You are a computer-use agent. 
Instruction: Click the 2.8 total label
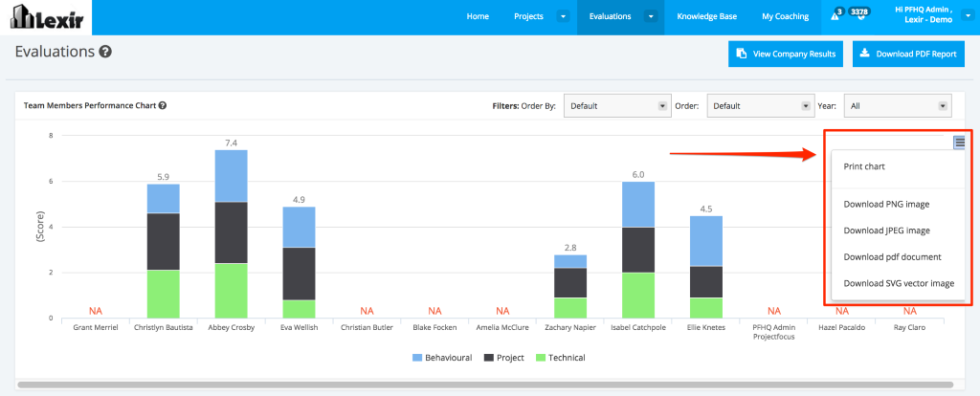click(x=570, y=248)
